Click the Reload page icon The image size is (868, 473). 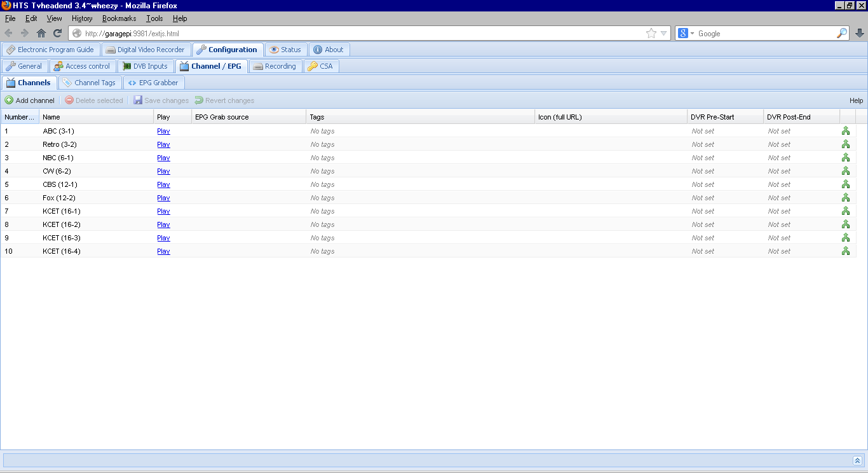click(57, 33)
